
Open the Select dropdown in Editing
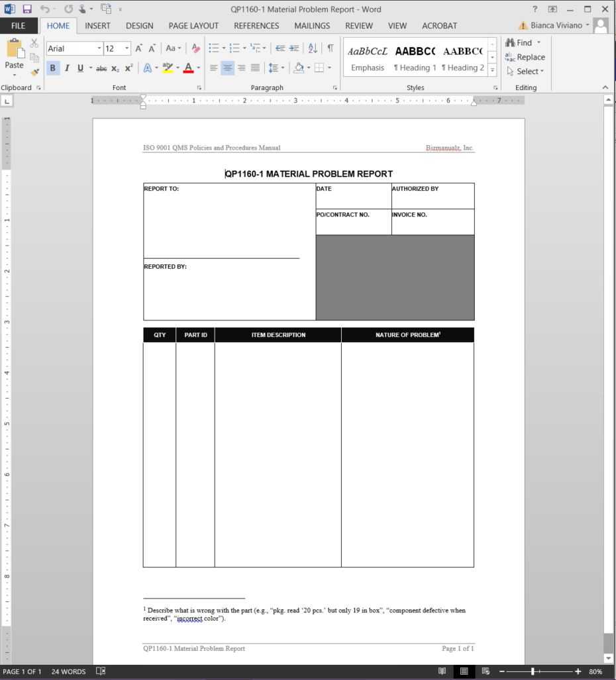pos(525,71)
